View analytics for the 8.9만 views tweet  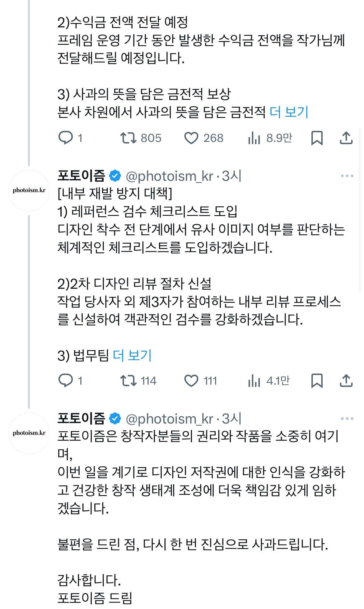coord(254,138)
